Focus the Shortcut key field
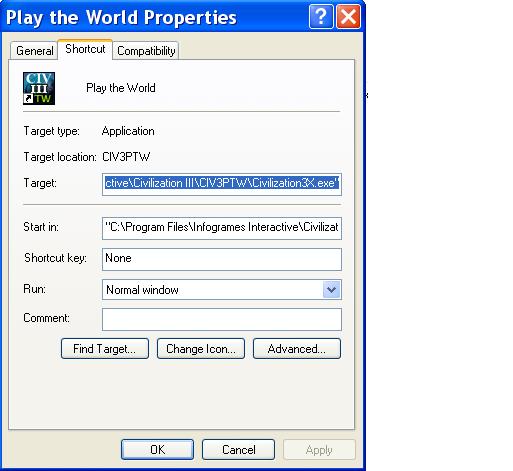 pos(222,259)
